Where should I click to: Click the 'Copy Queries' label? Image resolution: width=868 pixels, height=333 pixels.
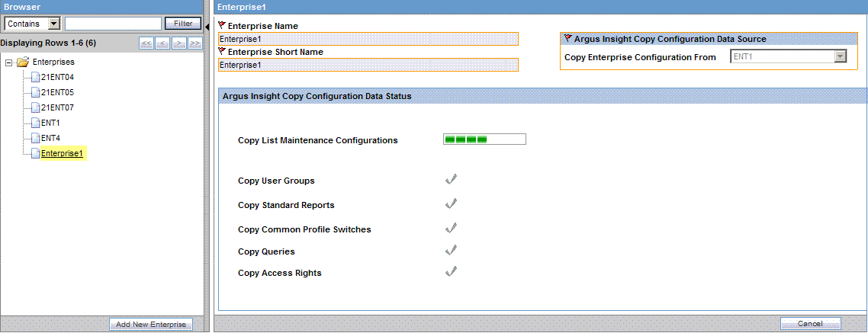tap(266, 251)
